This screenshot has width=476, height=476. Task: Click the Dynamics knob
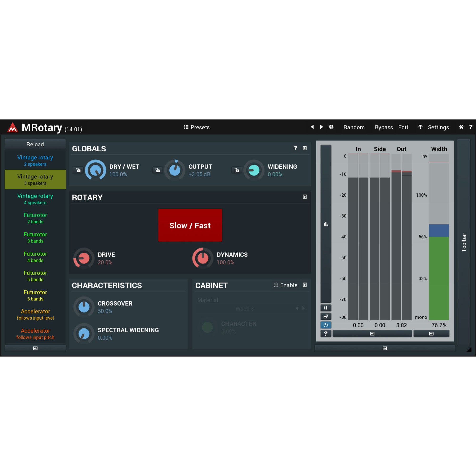point(203,258)
